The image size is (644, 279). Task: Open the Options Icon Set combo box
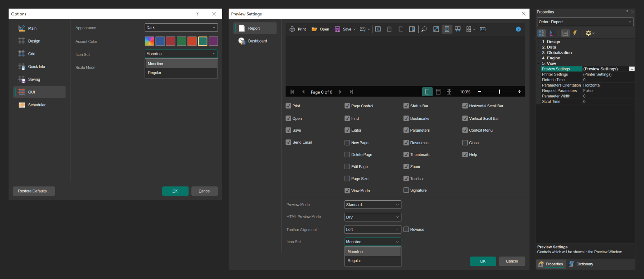(x=181, y=54)
